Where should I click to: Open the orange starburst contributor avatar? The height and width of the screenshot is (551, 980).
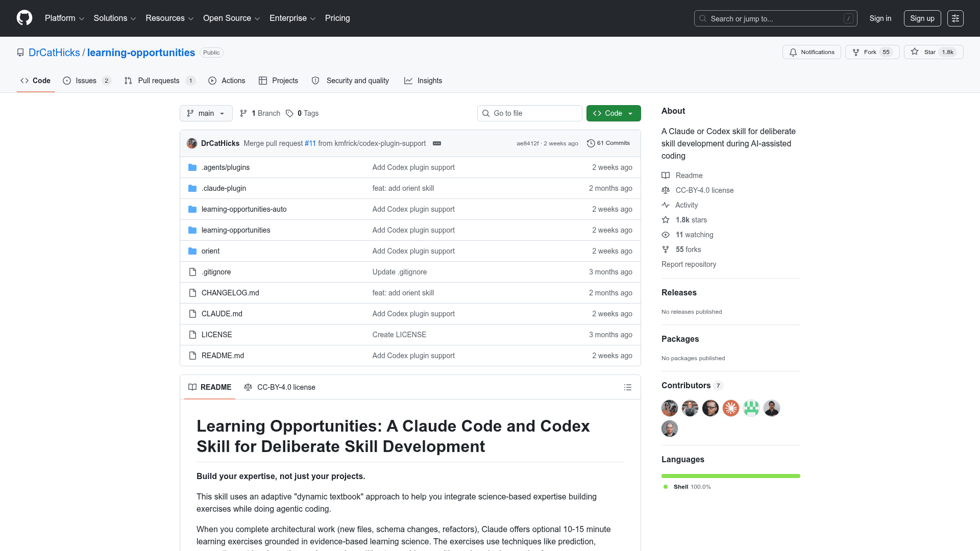(730, 408)
